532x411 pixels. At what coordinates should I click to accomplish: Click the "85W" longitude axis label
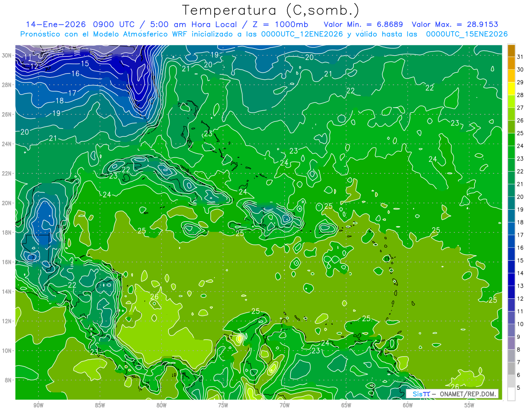100,405
